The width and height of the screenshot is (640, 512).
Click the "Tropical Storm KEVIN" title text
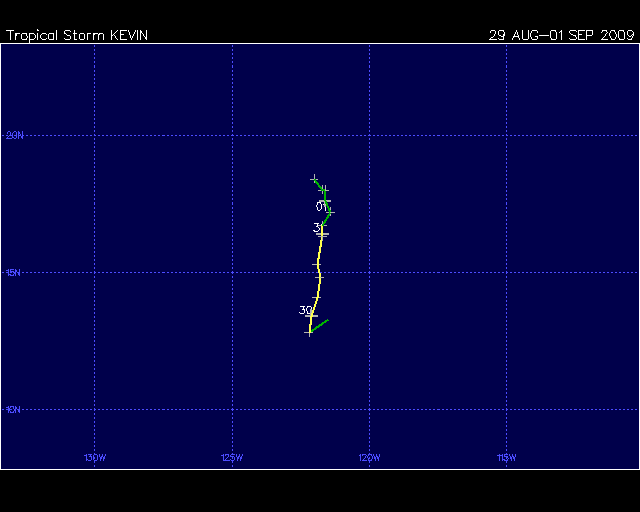point(78,35)
